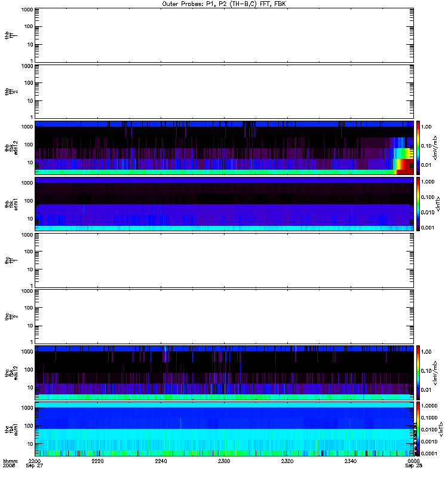Viewport: 448px width, 478px height.
Task: Click the thc fbk edc12 color bar
Action: coord(418,373)
